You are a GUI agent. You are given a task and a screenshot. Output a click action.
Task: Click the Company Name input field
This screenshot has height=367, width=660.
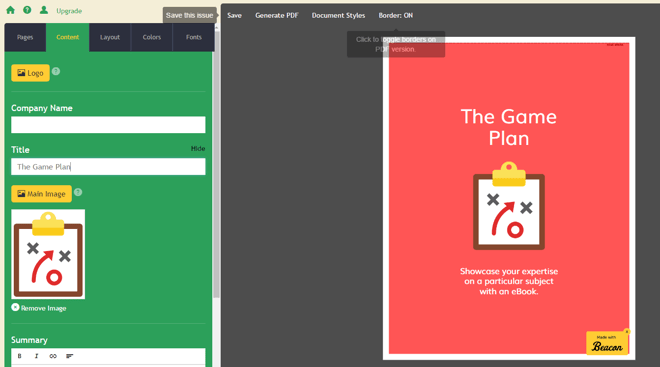click(x=108, y=125)
